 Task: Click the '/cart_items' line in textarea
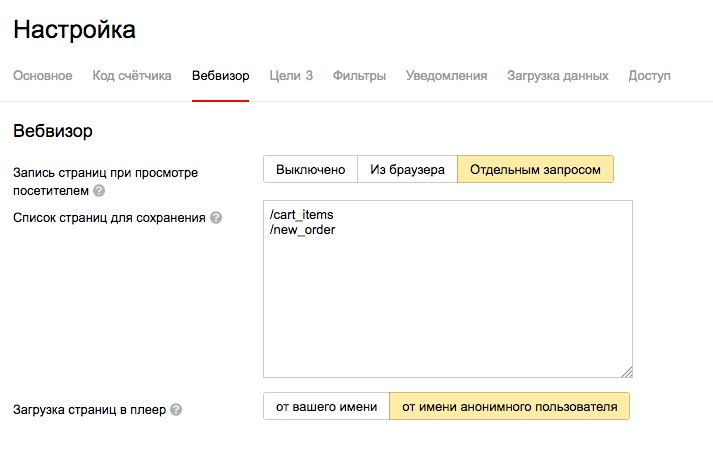(301, 215)
